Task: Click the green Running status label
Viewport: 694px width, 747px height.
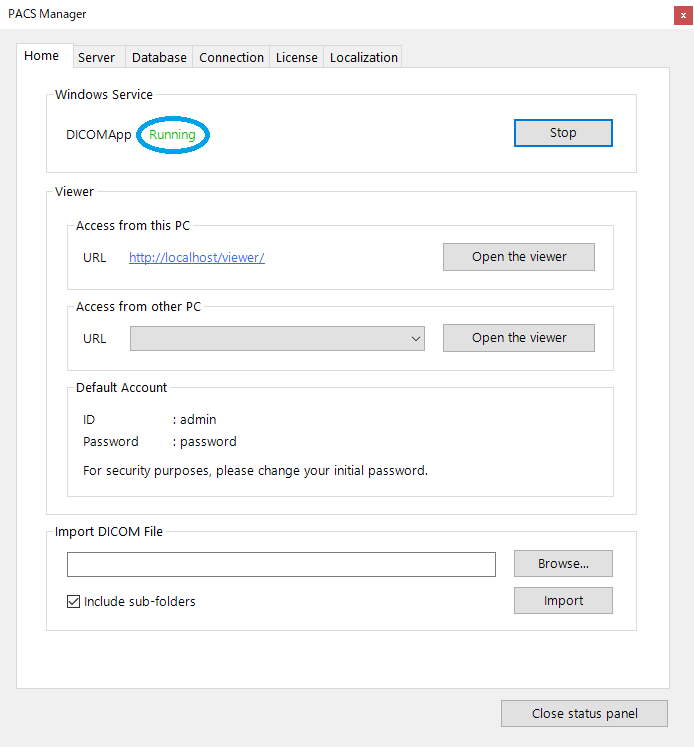Action: [x=172, y=135]
